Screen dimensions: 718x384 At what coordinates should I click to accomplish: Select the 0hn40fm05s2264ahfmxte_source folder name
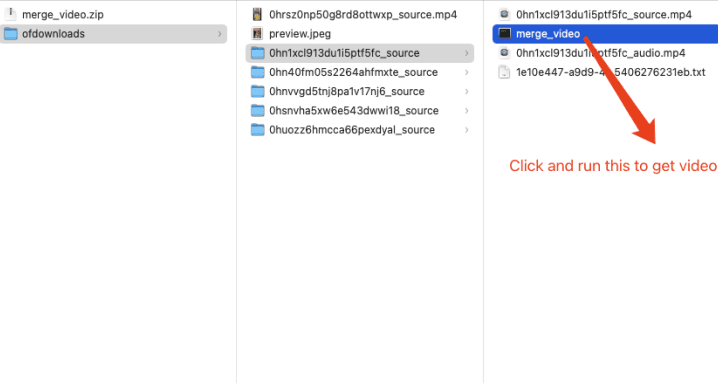click(354, 72)
